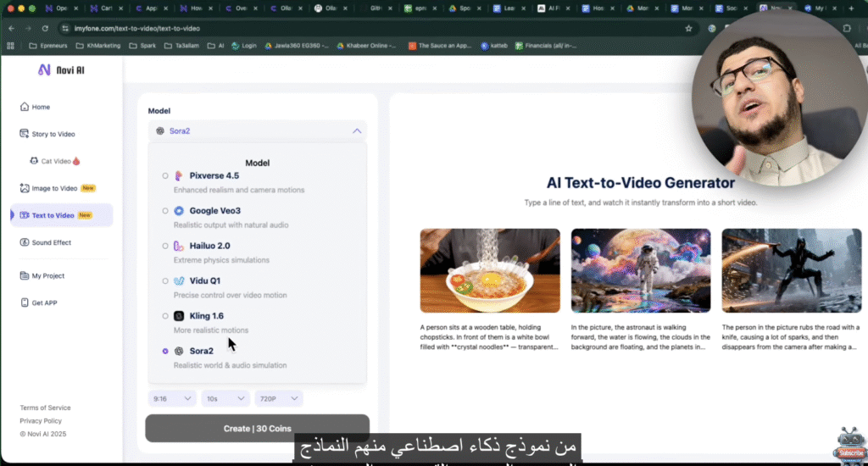Click the Home icon in sidebar
Image resolution: width=868 pixels, height=466 pixels.
pyautogui.click(x=25, y=107)
